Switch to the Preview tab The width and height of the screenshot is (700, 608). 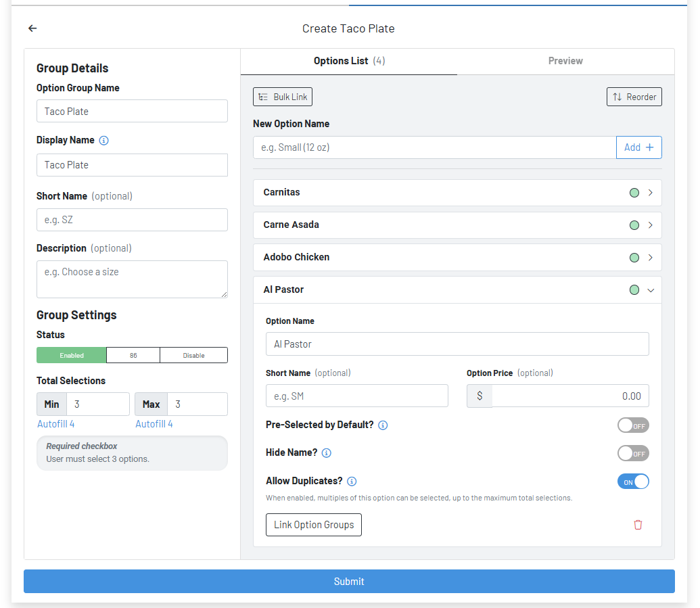pos(565,61)
